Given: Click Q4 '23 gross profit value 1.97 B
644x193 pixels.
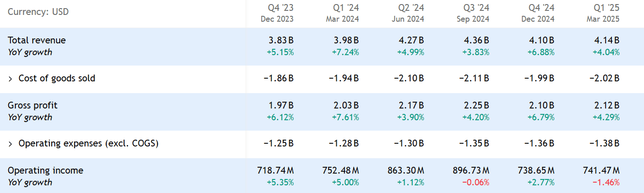Looking at the screenshot, I should coord(281,105).
